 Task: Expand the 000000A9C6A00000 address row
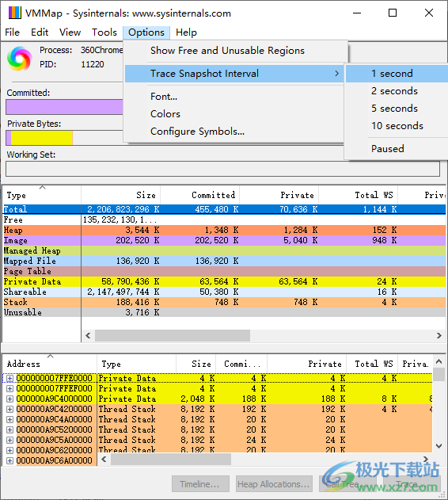tap(9, 460)
